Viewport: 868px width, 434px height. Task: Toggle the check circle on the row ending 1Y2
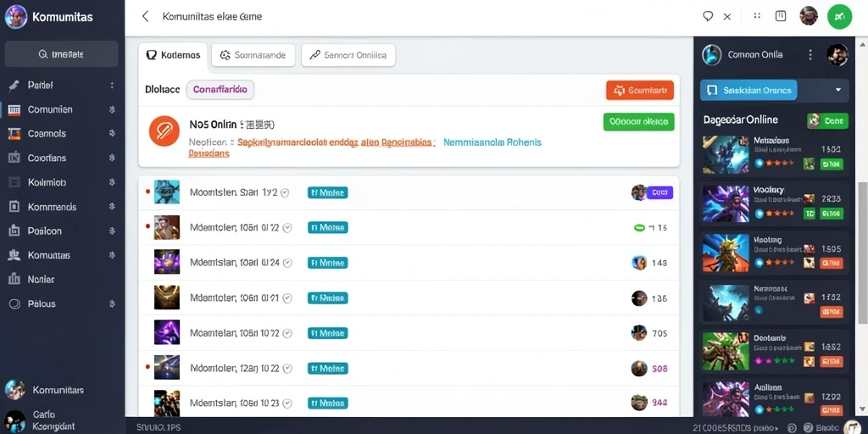[x=285, y=193]
